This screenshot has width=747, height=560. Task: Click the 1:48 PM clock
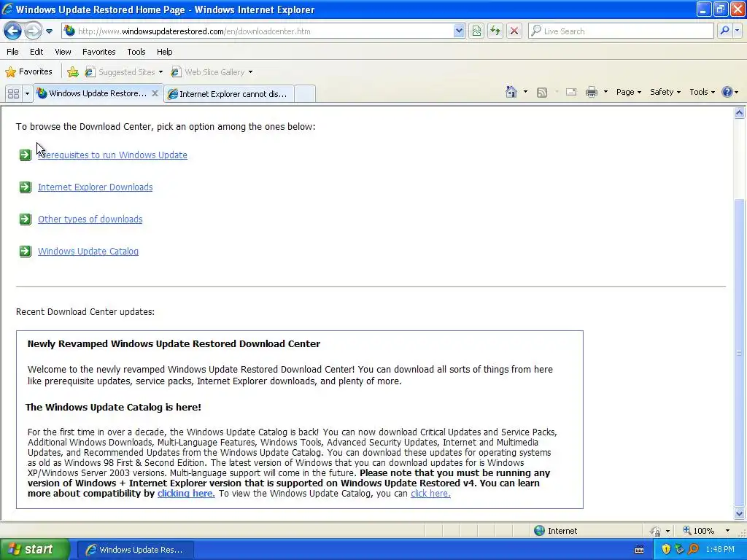click(720, 550)
